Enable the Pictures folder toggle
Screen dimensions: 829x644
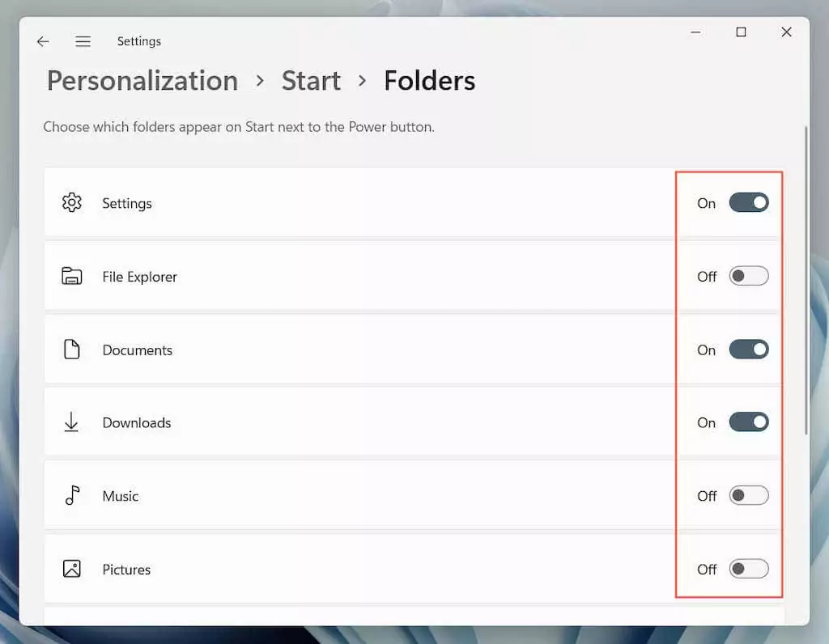[x=748, y=569]
